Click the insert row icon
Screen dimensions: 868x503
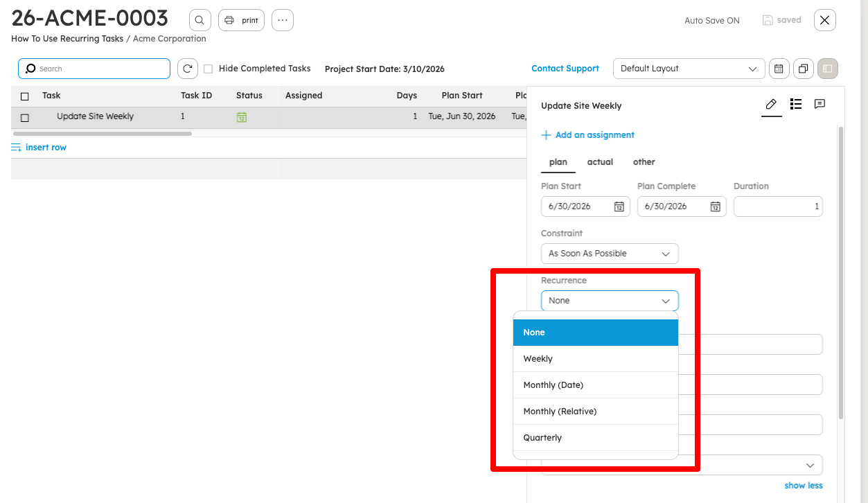[17, 148]
